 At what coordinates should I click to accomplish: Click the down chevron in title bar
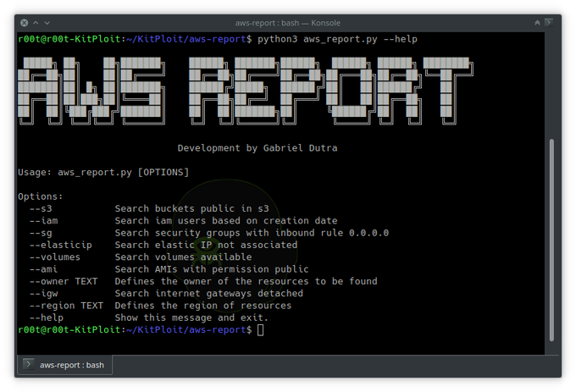point(47,23)
